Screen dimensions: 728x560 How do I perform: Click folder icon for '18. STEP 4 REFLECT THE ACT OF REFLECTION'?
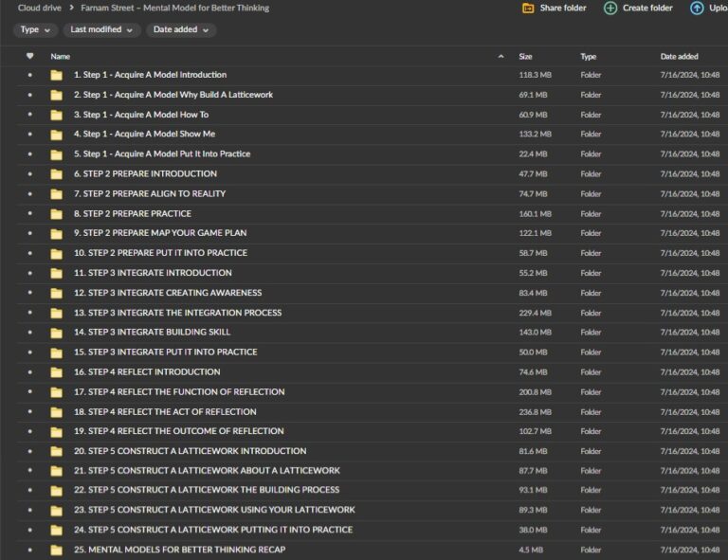tap(57, 412)
